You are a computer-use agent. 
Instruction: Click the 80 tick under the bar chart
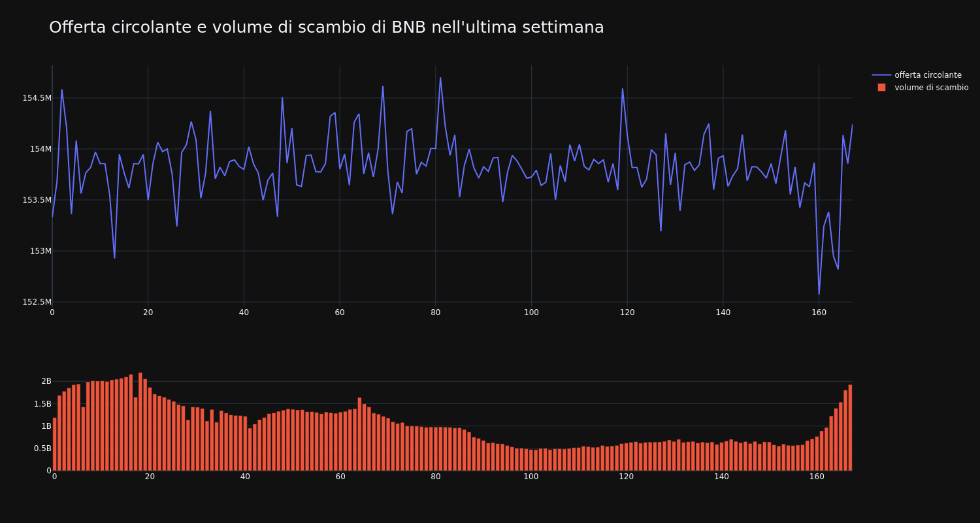(x=436, y=477)
